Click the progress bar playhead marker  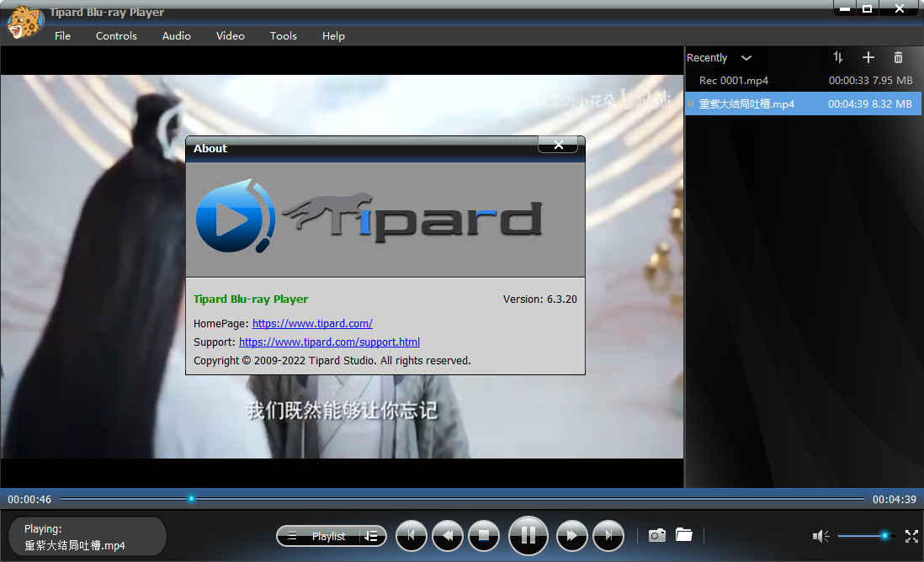[x=191, y=499]
